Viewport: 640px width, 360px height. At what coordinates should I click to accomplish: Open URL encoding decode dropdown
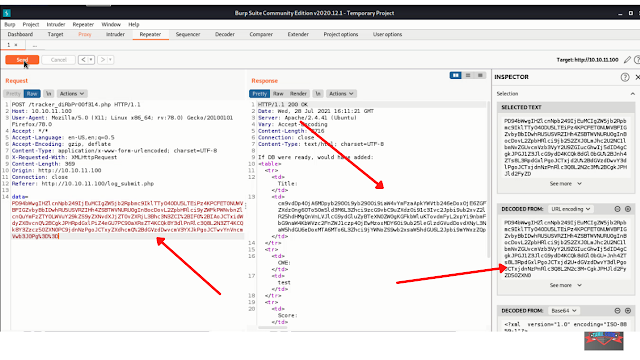570,209
